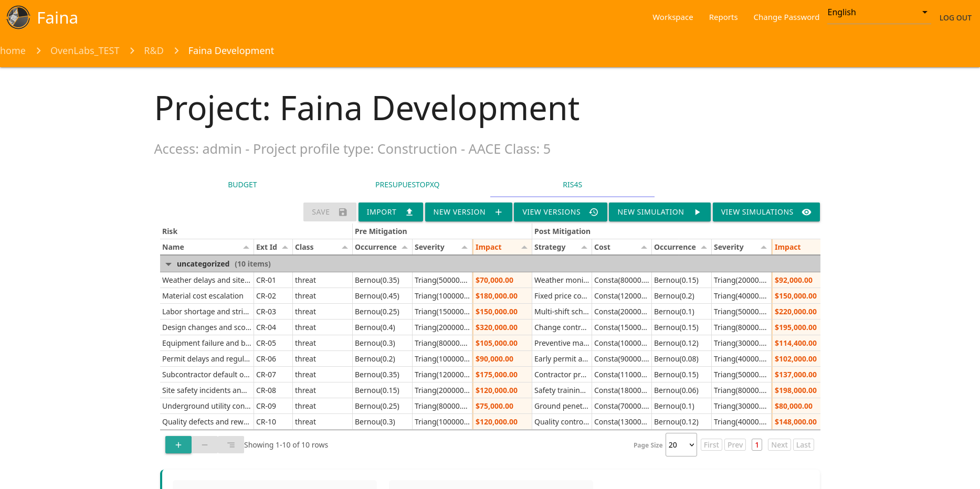Click the Faina logo icon
The height and width of the screenshot is (489, 980).
[x=18, y=17]
